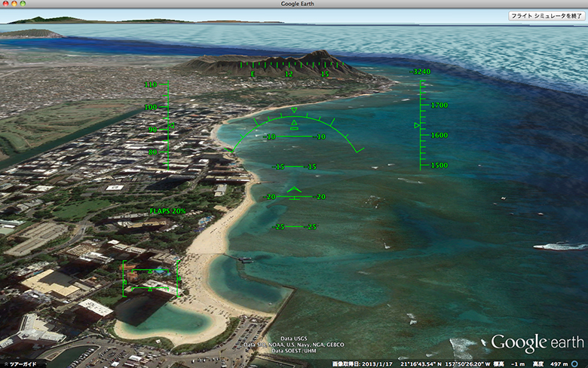Image resolution: width=588 pixels, height=368 pixels.
Task: Click the airspeed pointer triangle near 90
Action: click(x=173, y=125)
